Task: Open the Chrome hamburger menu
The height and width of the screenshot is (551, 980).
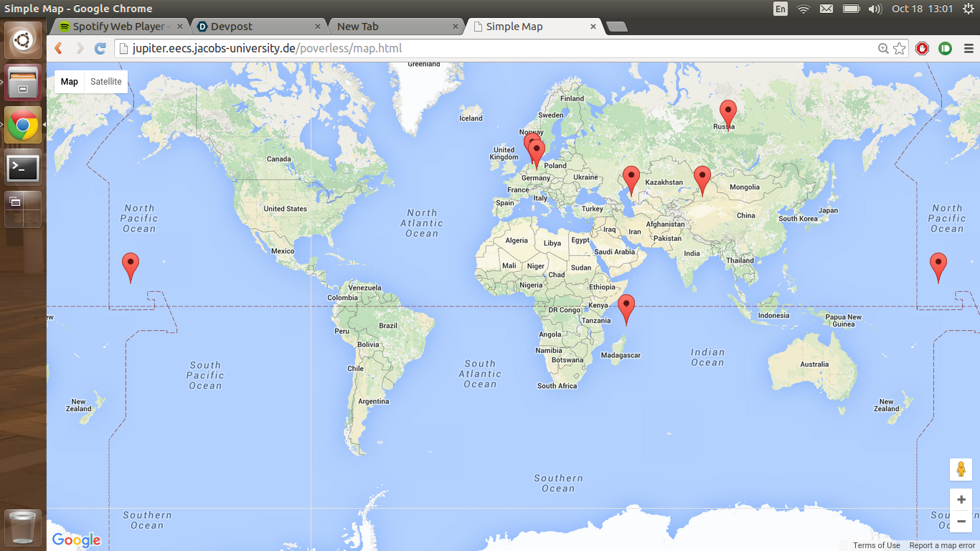Action: 969,48
